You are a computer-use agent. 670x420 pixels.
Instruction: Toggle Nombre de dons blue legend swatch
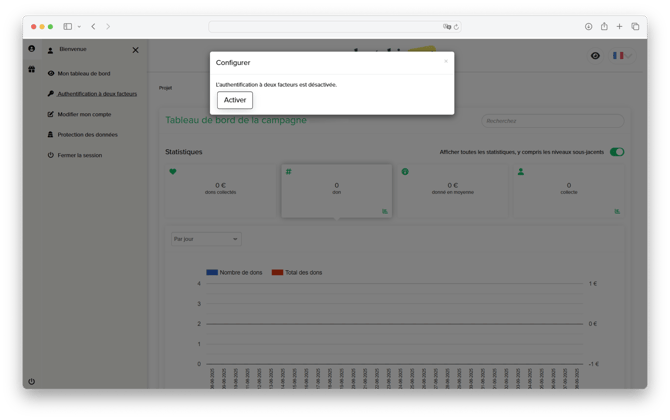[212, 272]
